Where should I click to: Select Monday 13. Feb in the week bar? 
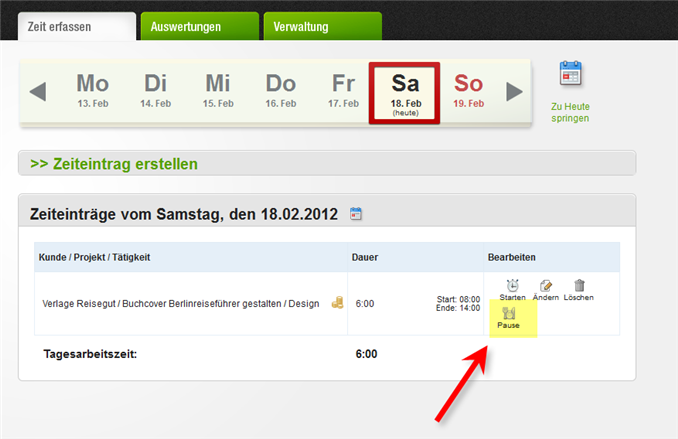[x=92, y=90]
